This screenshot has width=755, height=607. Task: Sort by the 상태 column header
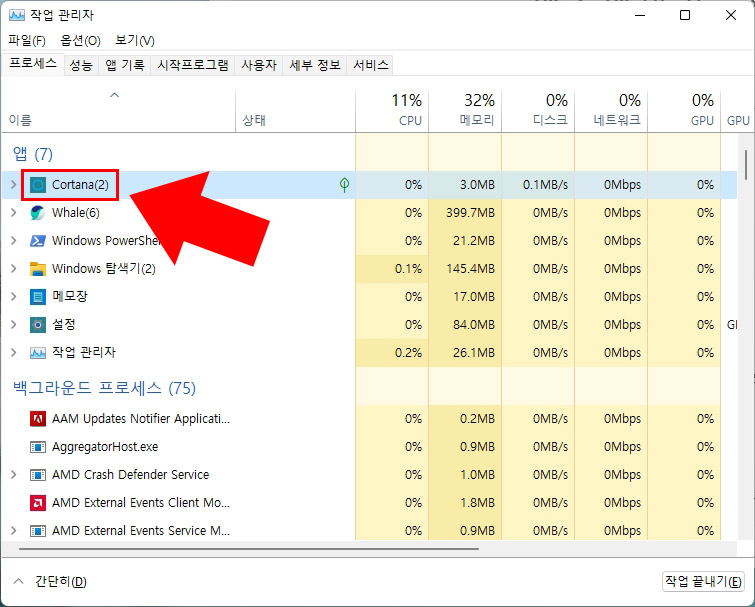pyautogui.click(x=296, y=112)
